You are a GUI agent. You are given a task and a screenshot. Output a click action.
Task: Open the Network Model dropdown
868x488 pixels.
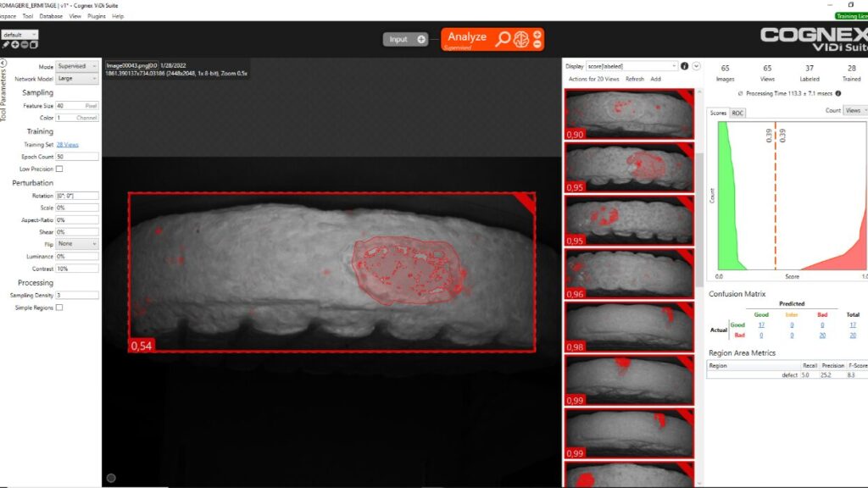coord(77,78)
